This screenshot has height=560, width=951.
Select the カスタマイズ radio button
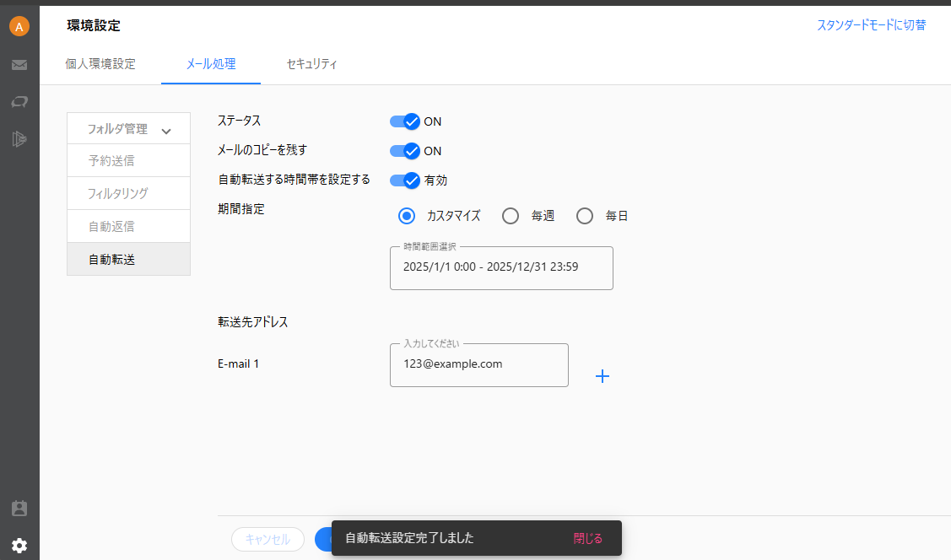pos(407,216)
